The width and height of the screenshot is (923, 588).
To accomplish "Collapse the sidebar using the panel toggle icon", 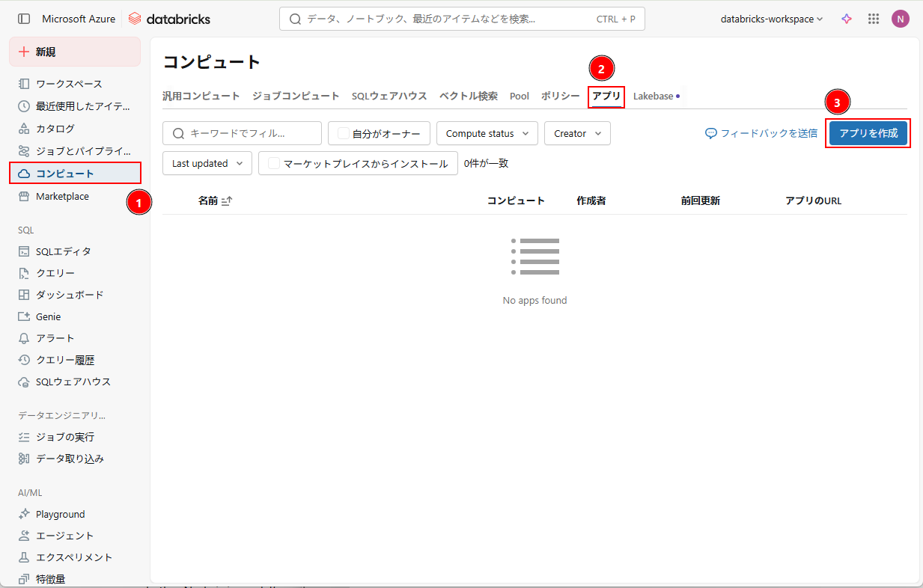I will tap(24, 19).
